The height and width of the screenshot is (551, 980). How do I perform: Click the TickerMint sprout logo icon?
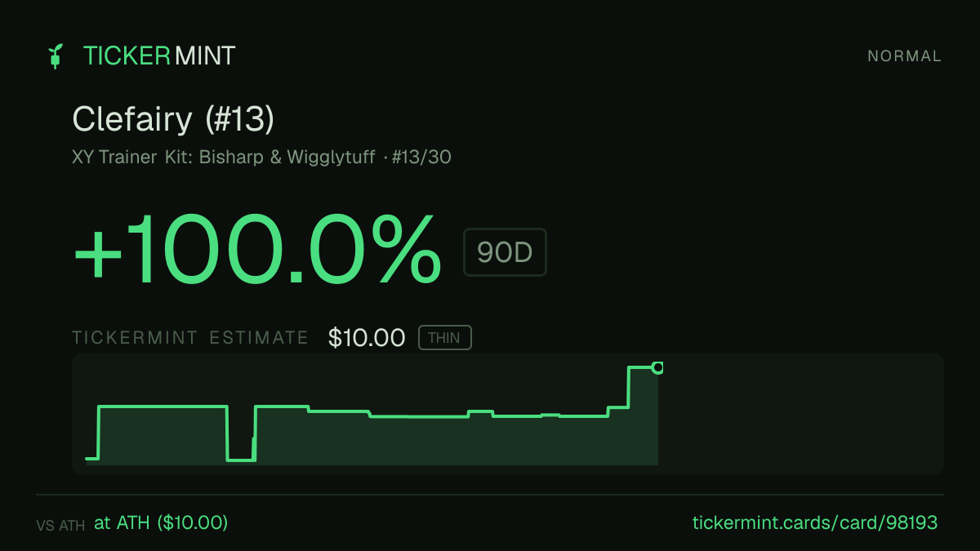[56, 56]
